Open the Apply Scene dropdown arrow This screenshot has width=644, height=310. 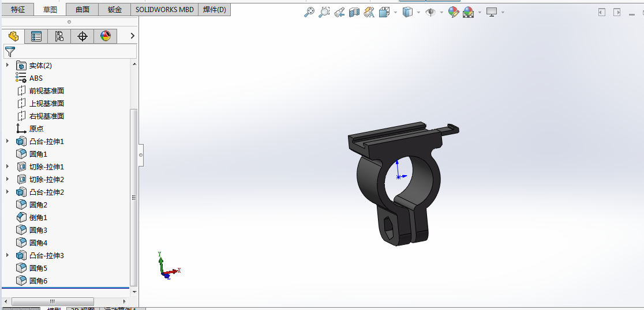480,12
